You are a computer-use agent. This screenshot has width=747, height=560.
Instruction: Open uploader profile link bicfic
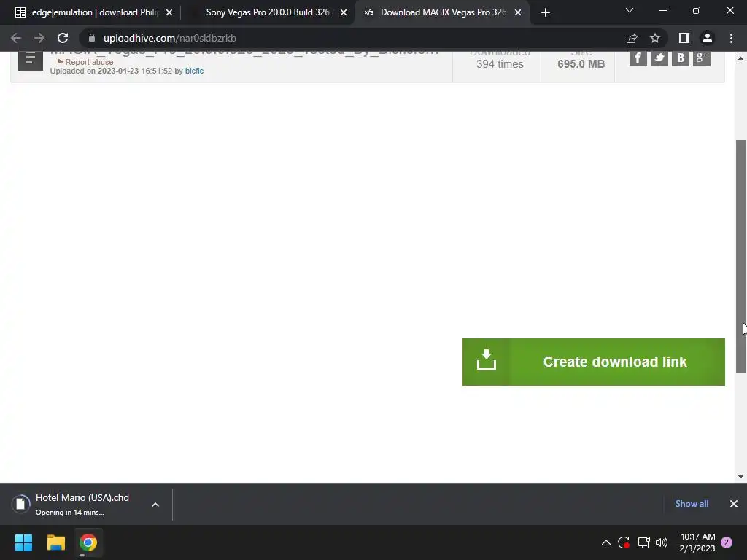[194, 71]
